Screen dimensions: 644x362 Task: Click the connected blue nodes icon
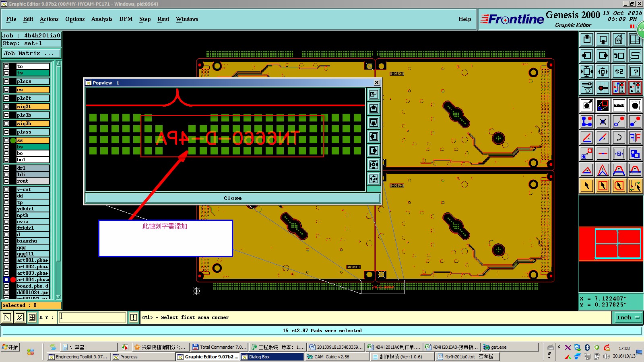[587, 121]
